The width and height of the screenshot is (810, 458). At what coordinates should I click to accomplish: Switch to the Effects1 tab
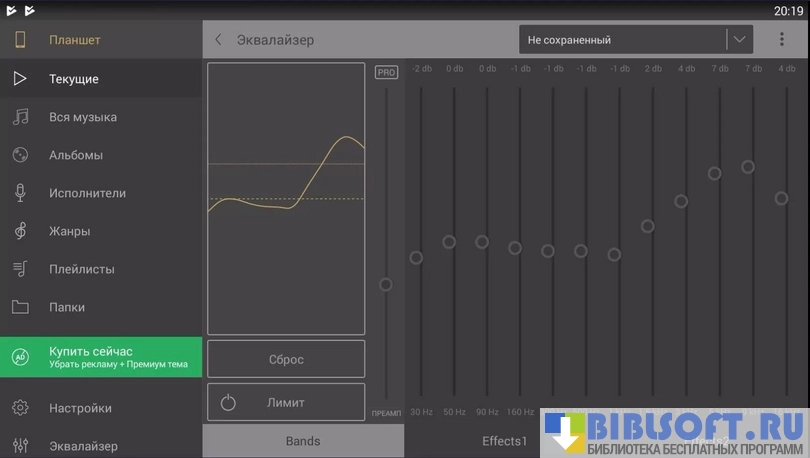tap(503, 441)
